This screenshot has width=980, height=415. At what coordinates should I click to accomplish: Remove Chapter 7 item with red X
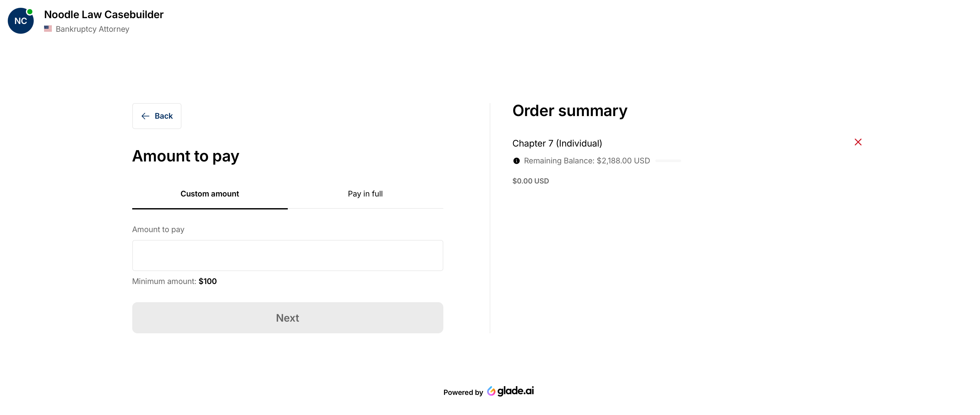(857, 142)
